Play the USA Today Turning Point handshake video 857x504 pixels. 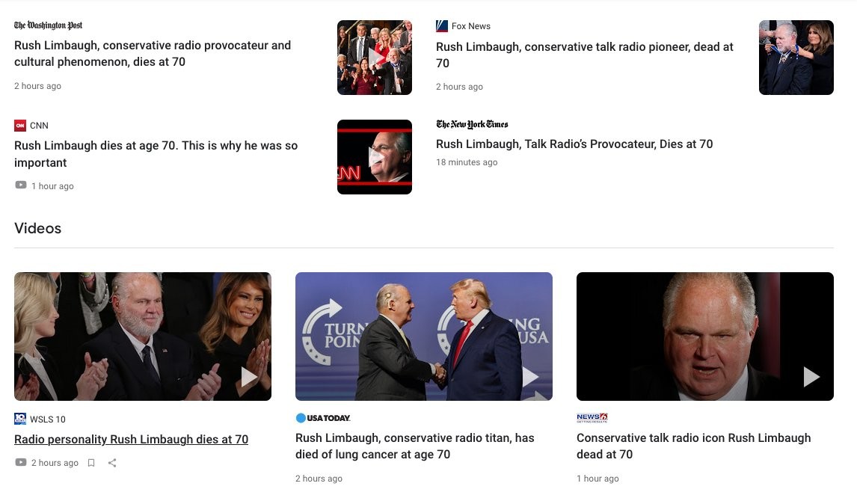coord(423,336)
